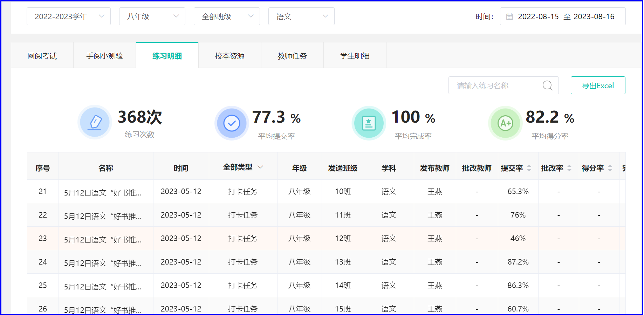Sort table by 得分率 column
This screenshot has height=315, width=644.
coord(610,168)
